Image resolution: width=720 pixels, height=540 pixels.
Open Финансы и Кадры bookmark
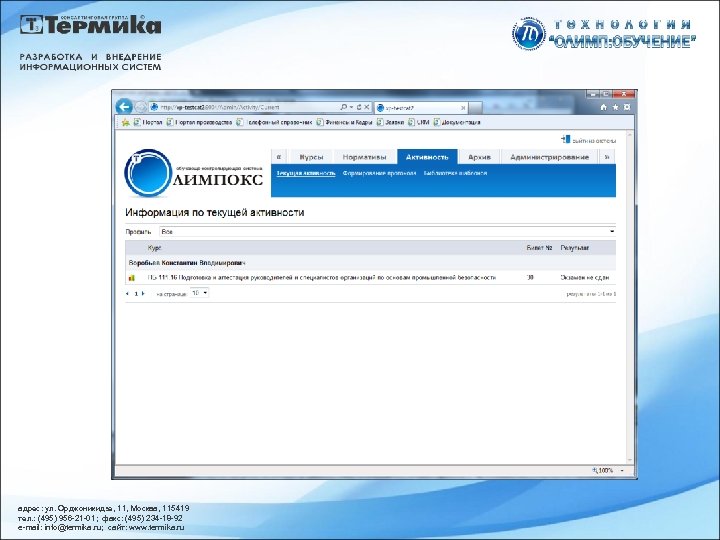344,122
